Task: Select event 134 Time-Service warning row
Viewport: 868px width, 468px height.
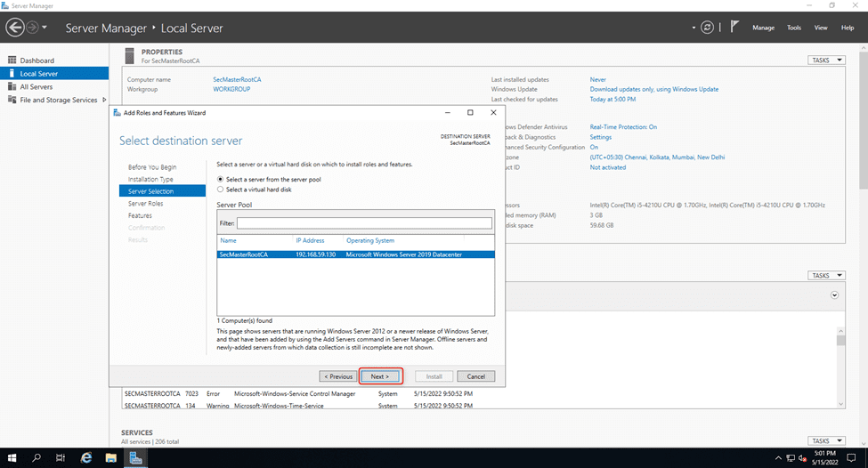Action: (x=299, y=406)
